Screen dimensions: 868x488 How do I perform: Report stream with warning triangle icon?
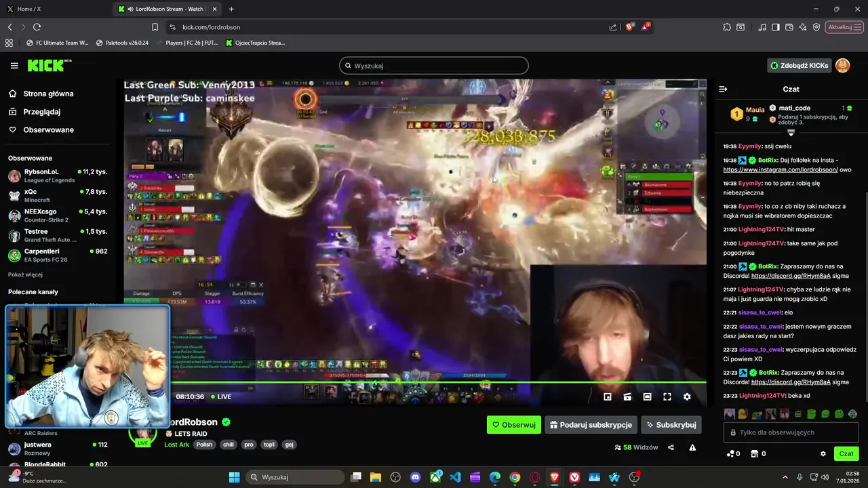click(x=692, y=447)
